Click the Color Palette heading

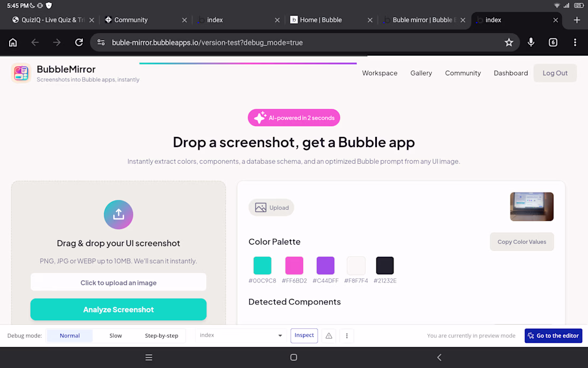point(274,242)
